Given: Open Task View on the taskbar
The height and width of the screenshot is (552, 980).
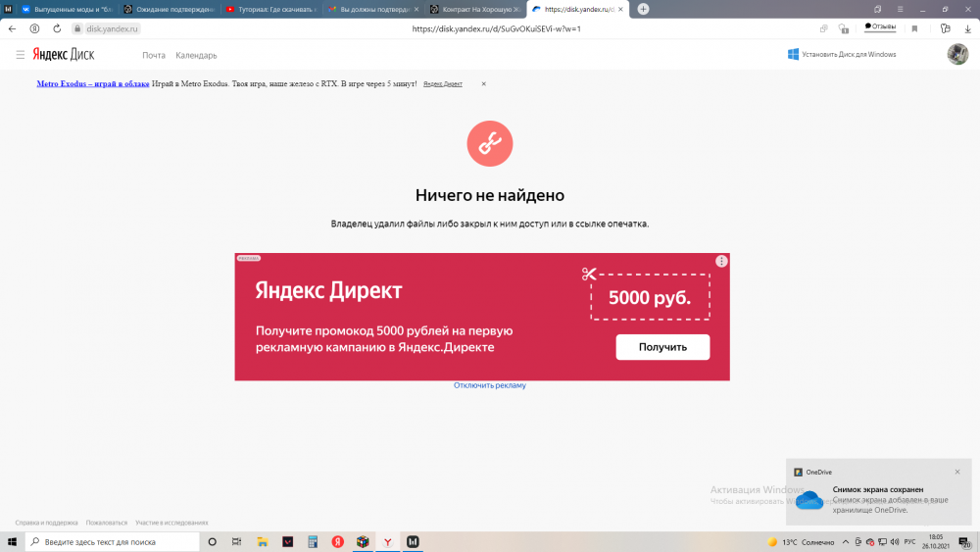Looking at the screenshot, I should pos(237,542).
